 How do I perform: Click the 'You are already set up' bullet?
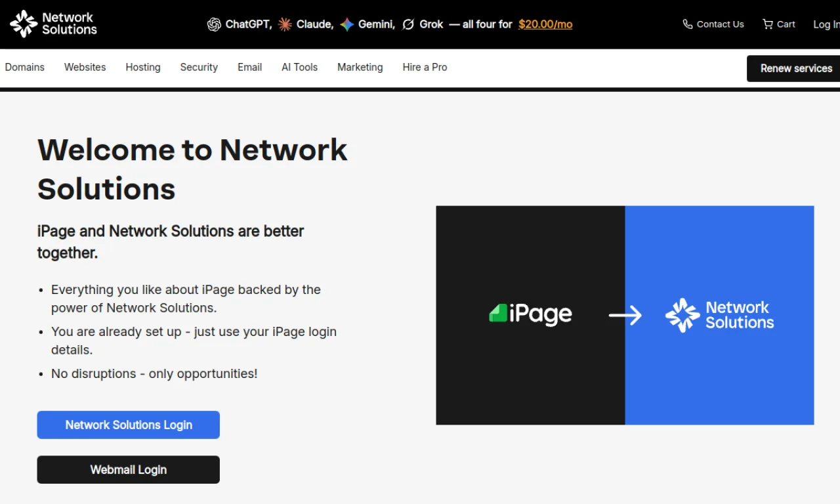pos(194,341)
